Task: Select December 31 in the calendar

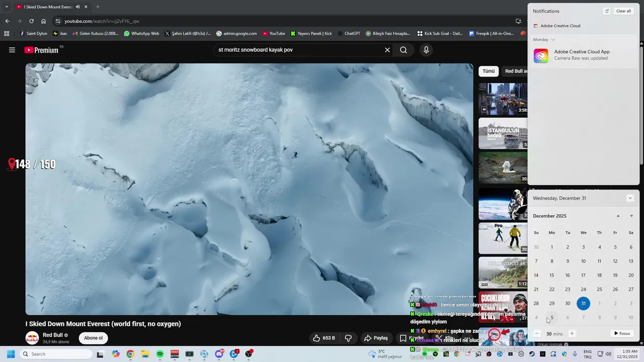Action: 584,303
